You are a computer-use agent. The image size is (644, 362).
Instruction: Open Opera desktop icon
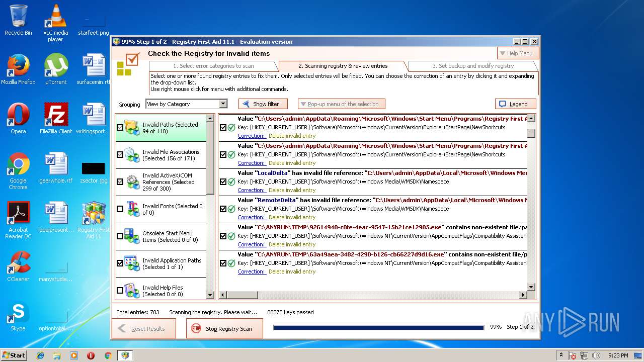pos(18,119)
